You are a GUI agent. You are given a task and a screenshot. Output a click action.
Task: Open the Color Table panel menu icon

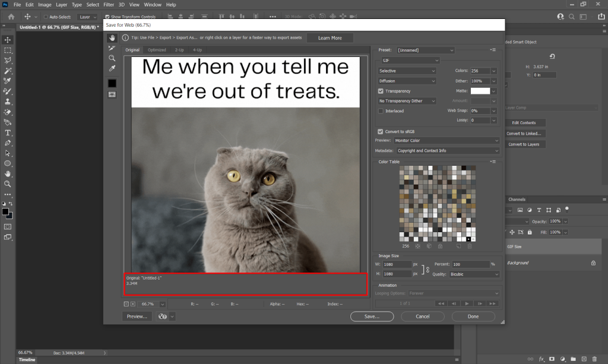[x=493, y=162]
